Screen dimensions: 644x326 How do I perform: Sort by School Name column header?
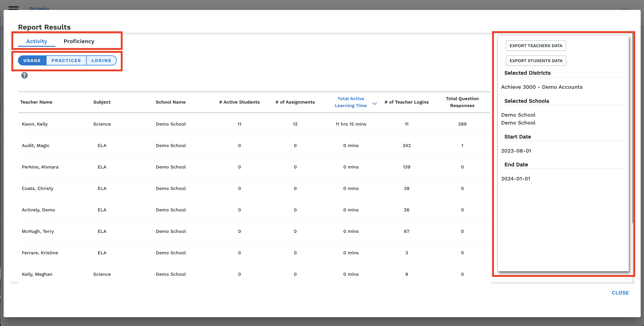[170, 102]
